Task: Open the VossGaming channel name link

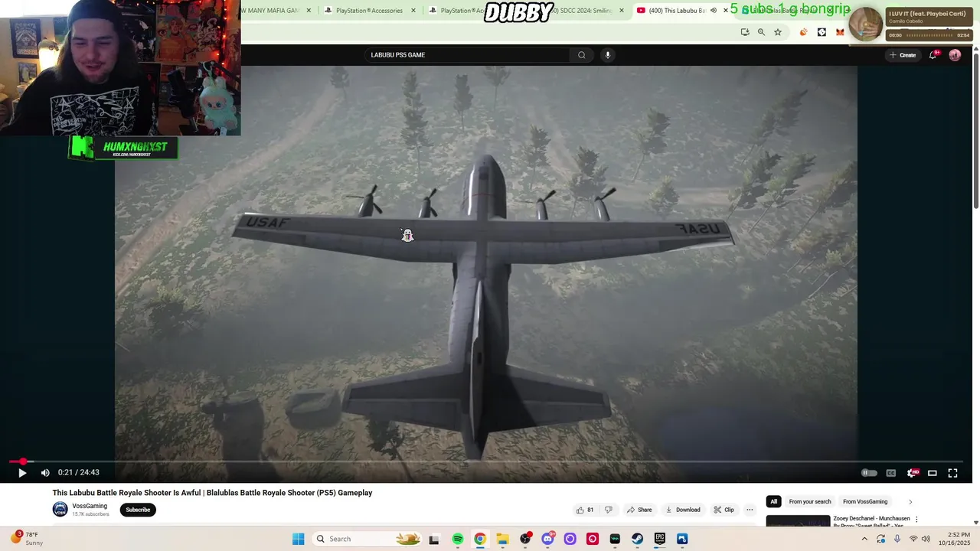Action: 90,506
